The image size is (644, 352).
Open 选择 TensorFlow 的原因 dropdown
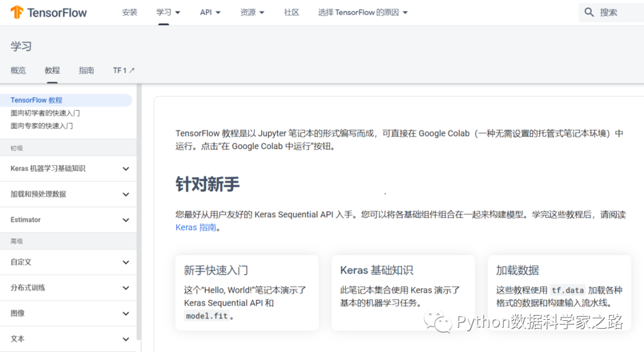point(363,13)
